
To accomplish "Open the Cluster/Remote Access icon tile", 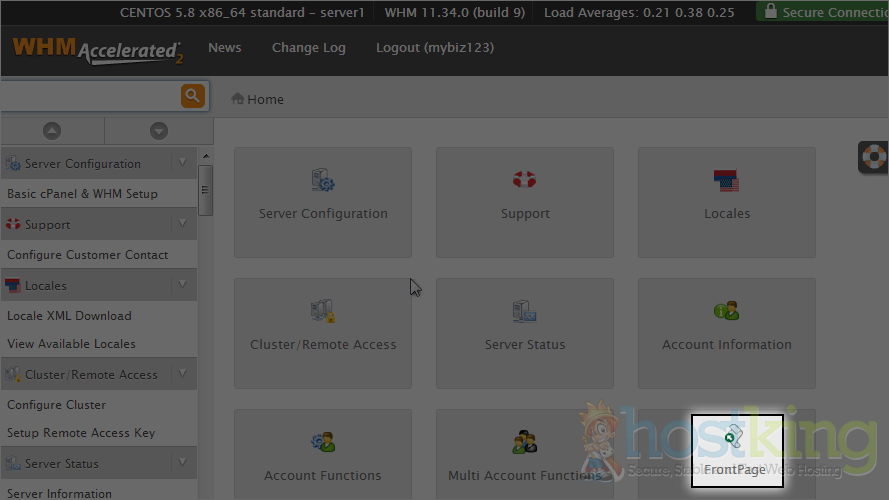I will [x=323, y=333].
